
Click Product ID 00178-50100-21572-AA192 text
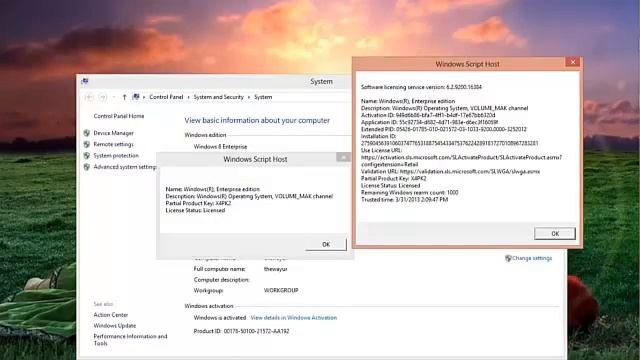[x=241, y=331]
